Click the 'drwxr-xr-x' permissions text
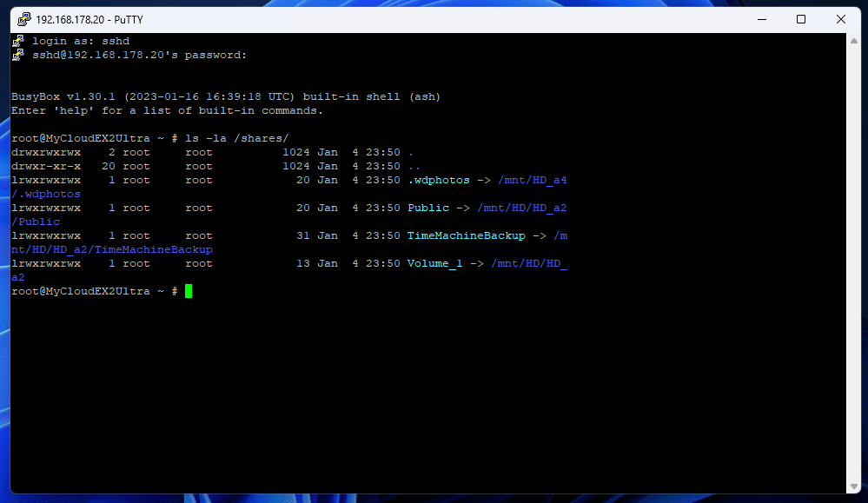 pyautogui.click(x=46, y=166)
